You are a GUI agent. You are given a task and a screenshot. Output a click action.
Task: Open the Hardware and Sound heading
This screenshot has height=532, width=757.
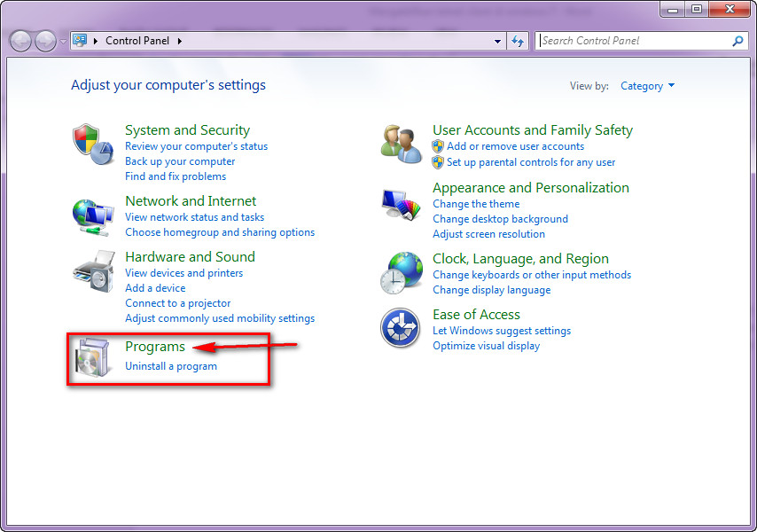(x=190, y=257)
